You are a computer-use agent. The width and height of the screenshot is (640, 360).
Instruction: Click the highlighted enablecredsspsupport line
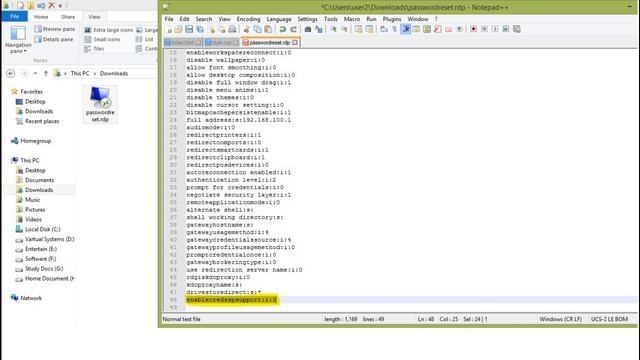tap(231, 300)
